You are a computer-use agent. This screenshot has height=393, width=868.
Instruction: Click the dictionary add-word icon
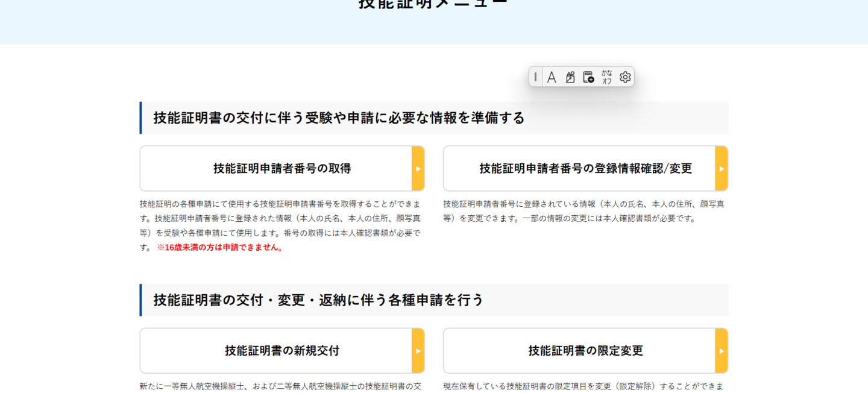(x=588, y=77)
